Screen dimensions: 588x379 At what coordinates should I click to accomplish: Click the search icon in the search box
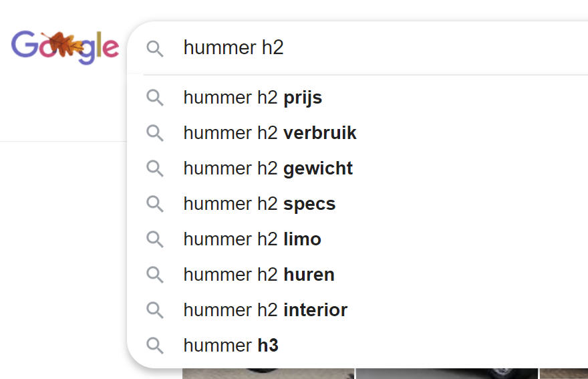pyautogui.click(x=155, y=49)
